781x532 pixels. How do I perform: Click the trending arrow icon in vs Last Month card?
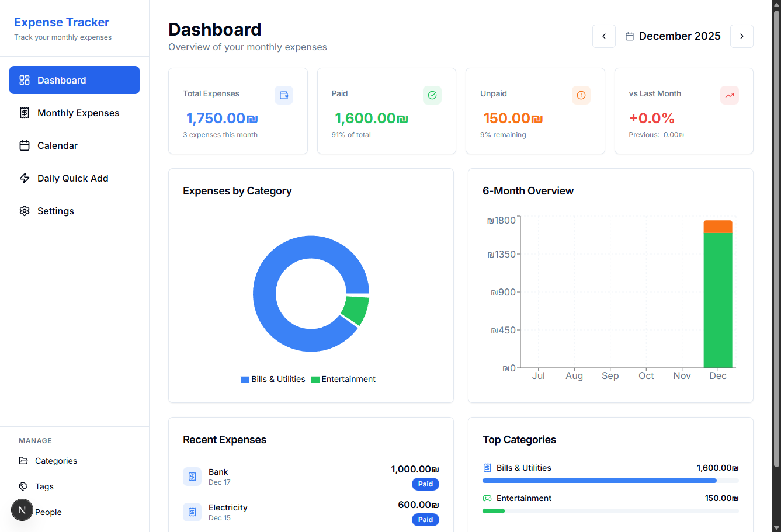730,95
